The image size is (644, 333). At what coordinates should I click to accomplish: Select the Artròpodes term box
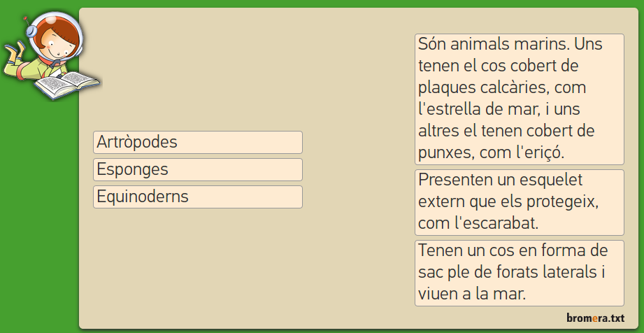[197, 142]
